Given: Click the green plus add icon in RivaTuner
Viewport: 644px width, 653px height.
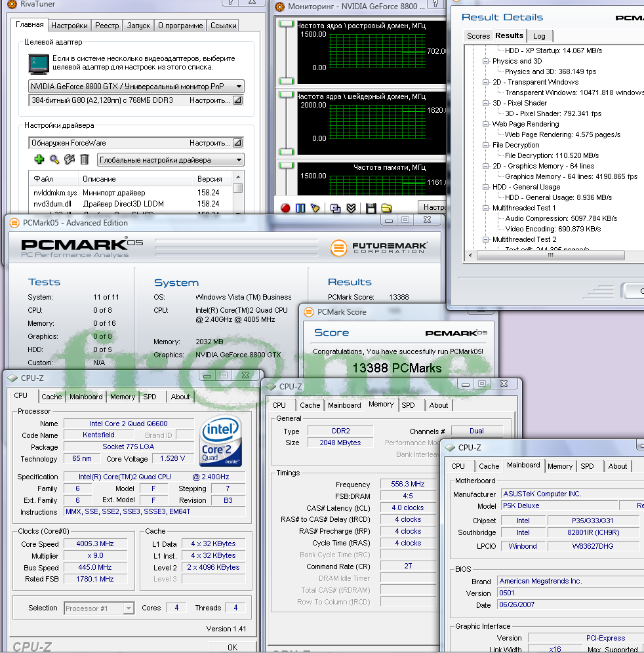Looking at the screenshot, I should pyautogui.click(x=39, y=159).
